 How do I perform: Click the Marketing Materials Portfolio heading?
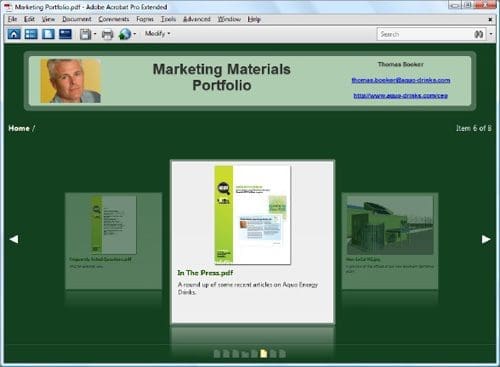222,77
